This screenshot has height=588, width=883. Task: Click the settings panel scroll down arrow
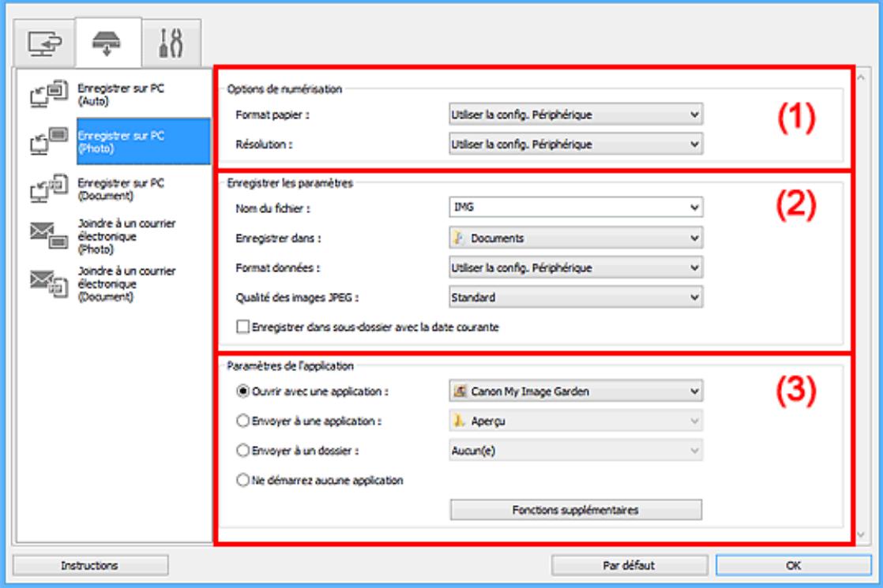pyautogui.click(x=861, y=534)
